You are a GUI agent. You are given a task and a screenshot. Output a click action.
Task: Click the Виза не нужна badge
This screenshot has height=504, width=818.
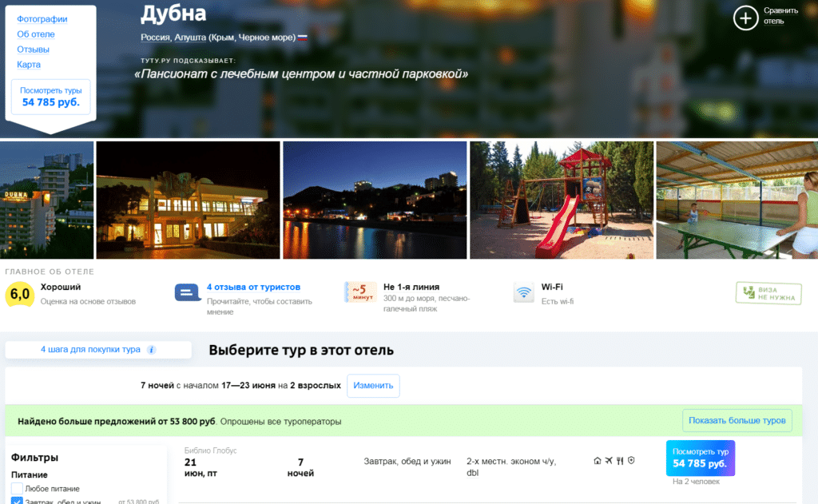coord(768,293)
